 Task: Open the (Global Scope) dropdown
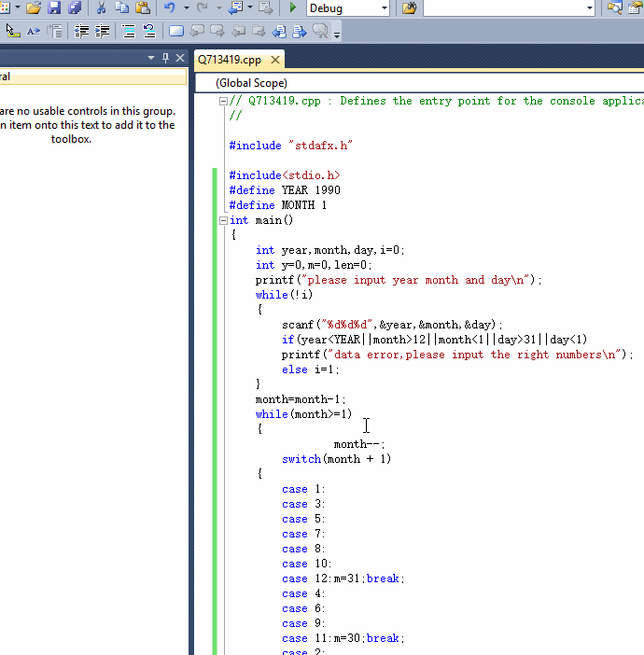pos(419,83)
